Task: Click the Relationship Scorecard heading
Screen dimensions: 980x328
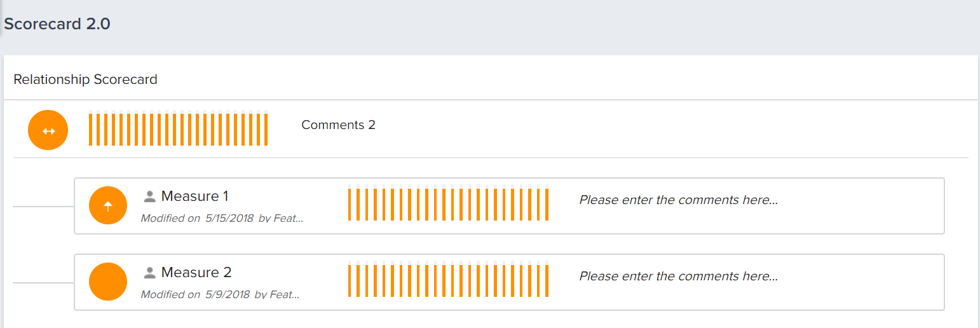Action: tap(85, 79)
